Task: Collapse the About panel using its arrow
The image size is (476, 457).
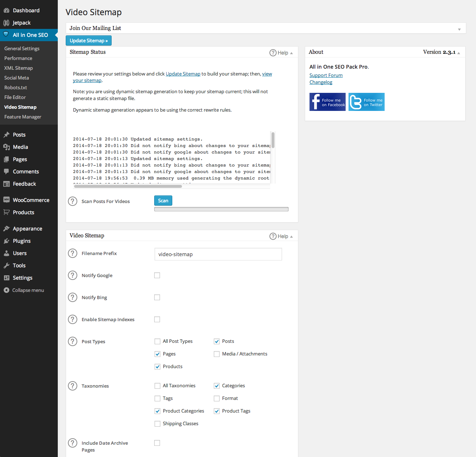Action: click(459, 53)
